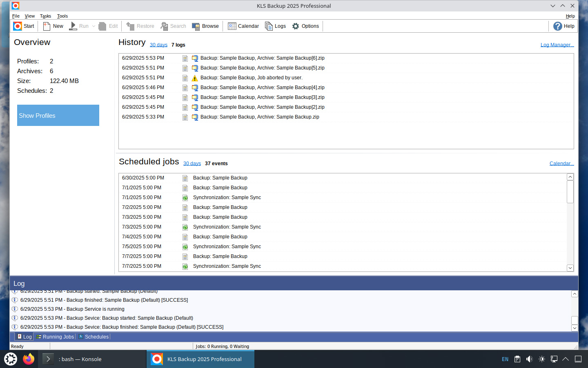The height and width of the screenshot is (368, 588).
Task: Open Logs from the toolbar
Action: pos(276,26)
